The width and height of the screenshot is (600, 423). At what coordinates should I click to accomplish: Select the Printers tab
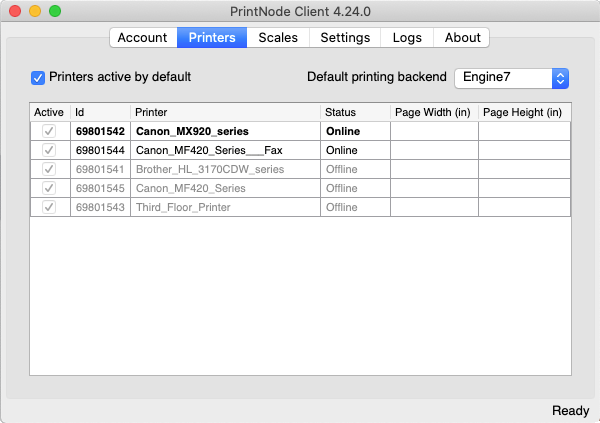pyautogui.click(x=211, y=38)
